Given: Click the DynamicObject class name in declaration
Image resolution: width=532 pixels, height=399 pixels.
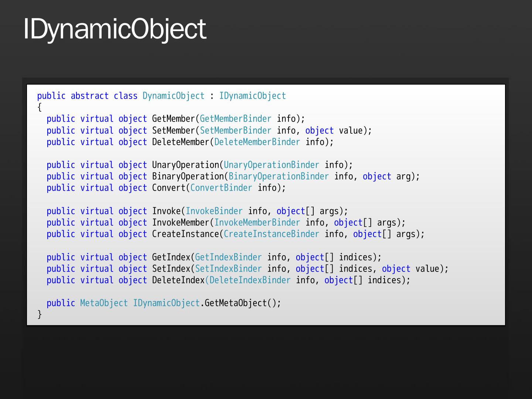Looking at the screenshot, I should [x=173, y=96].
